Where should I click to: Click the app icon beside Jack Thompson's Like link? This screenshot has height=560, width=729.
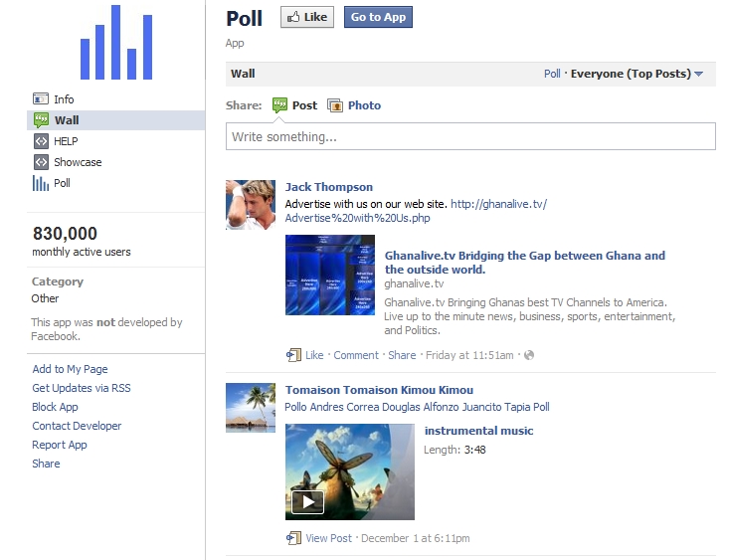pyautogui.click(x=293, y=355)
